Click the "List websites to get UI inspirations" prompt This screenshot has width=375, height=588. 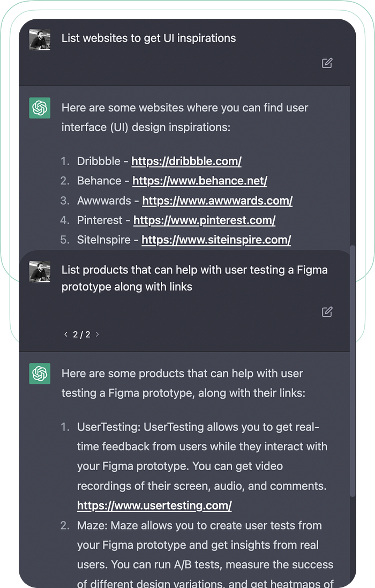(148, 38)
